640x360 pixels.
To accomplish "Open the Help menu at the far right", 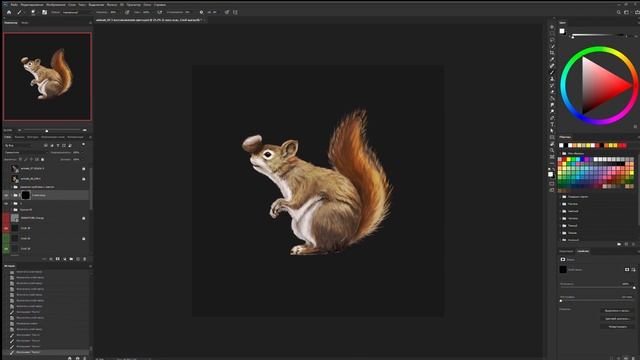I will (x=160, y=4).
